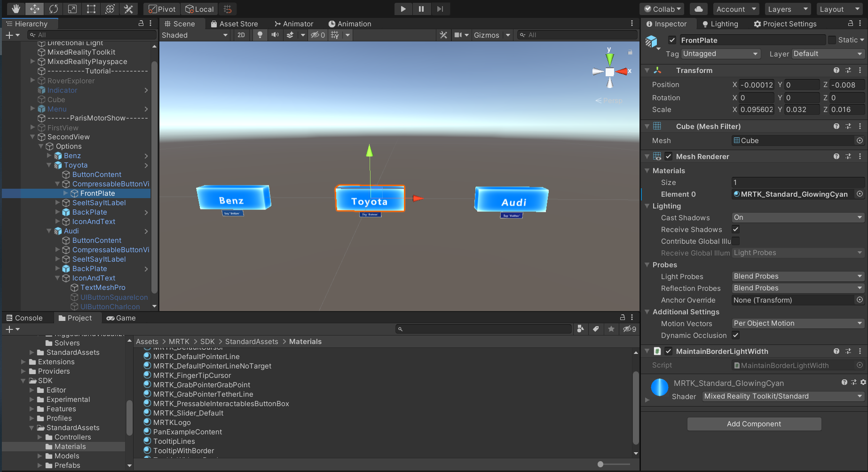This screenshot has width=868, height=472.
Task: Open the Shader Mixed Reality Toolkit dropdown
Action: [783, 396]
